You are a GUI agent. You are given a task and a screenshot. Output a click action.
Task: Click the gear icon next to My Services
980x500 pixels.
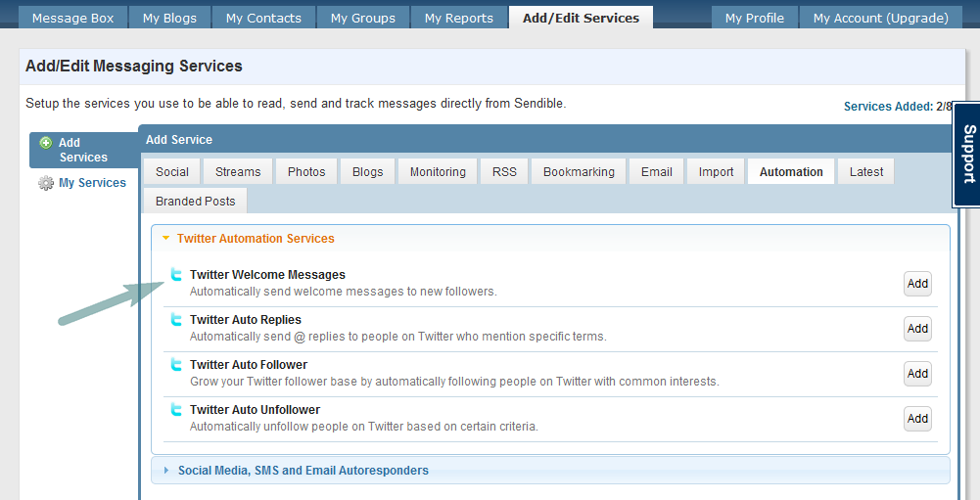[x=46, y=183]
